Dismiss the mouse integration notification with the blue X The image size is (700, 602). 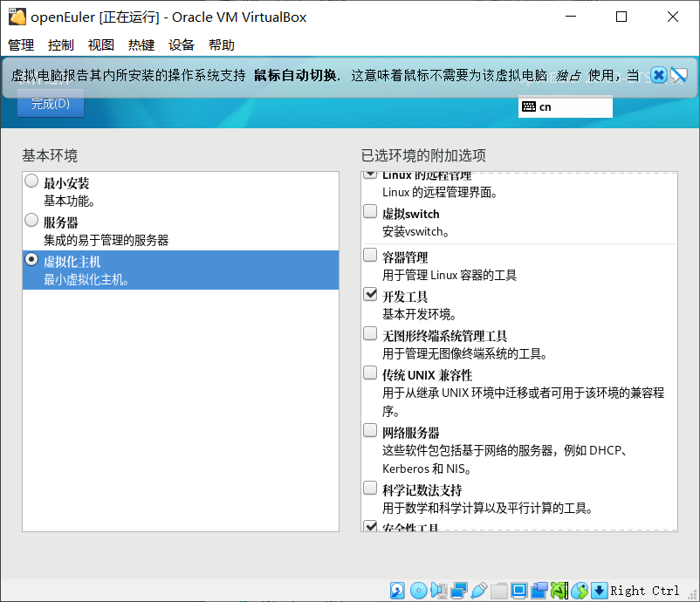click(x=658, y=75)
